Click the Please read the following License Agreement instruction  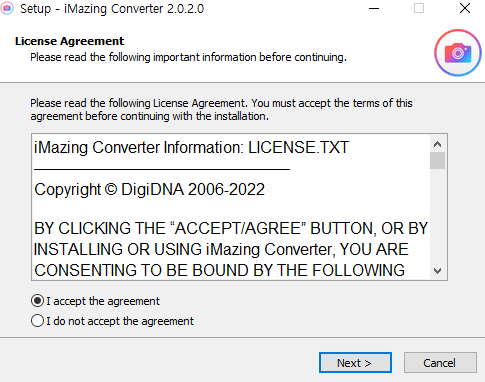pyautogui.click(x=221, y=110)
